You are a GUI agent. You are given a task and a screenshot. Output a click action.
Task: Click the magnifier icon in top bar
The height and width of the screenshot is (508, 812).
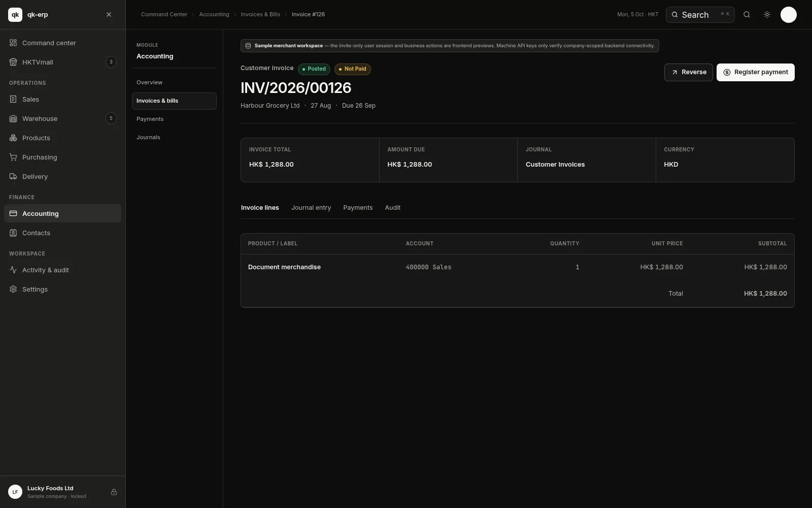point(747,15)
